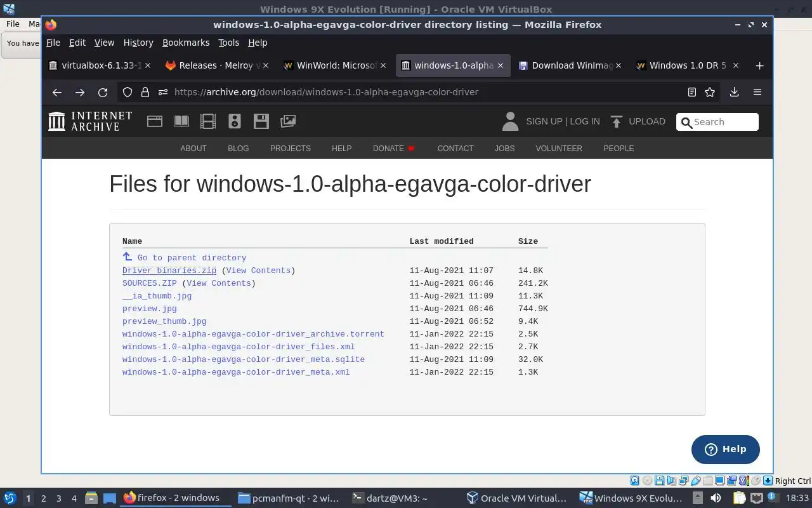Open the taskbar clipboard manager icon
The width and height of the screenshot is (812, 508).
click(x=739, y=498)
